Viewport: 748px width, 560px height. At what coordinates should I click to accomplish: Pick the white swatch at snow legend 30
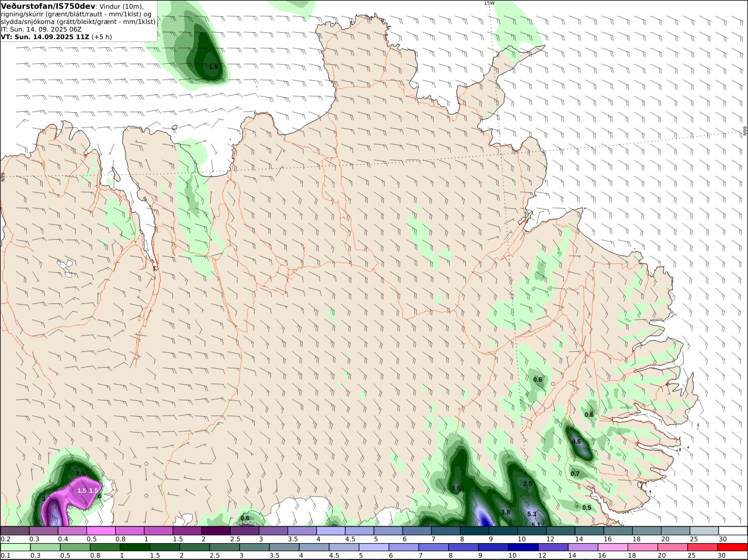(733, 530)
